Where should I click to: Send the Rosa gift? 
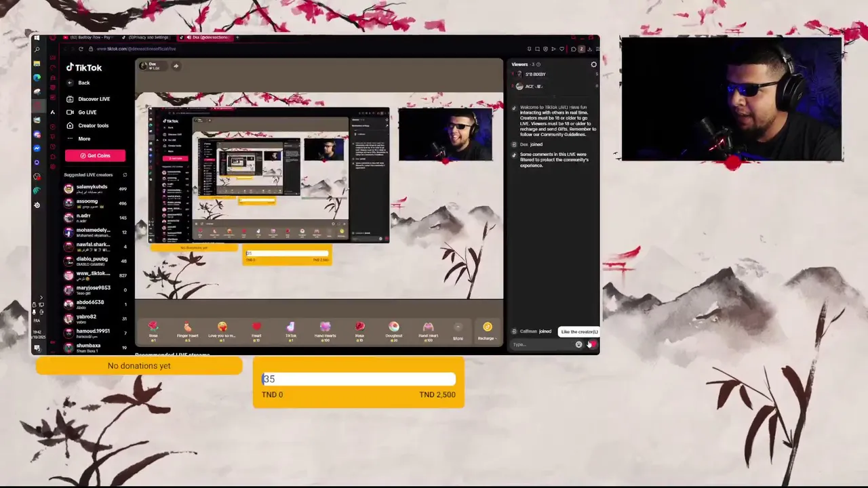pyautogui.click(x=359, y=331)
